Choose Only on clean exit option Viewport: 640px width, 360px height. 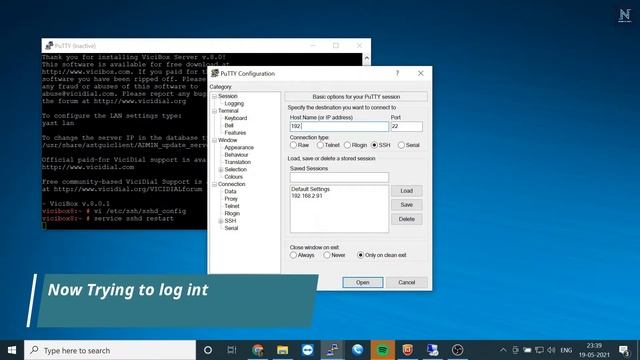tap(360, 255)
